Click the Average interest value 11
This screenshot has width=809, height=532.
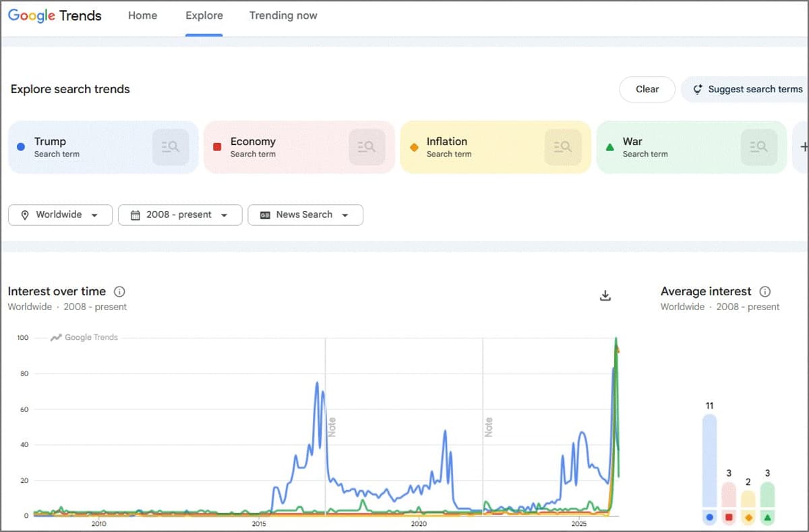pos(709,406)
